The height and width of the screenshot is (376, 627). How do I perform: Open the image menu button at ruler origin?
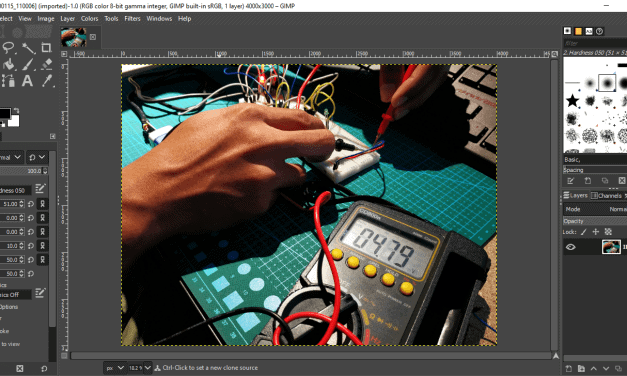tap(64, 54)
